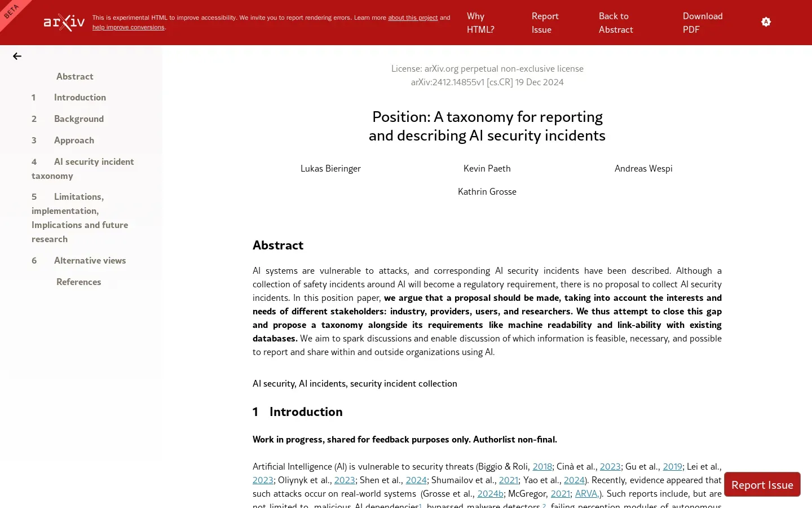Open the Why HTML? header link
The width and height of the screenshot is (812, 508).
coord(480,23)
